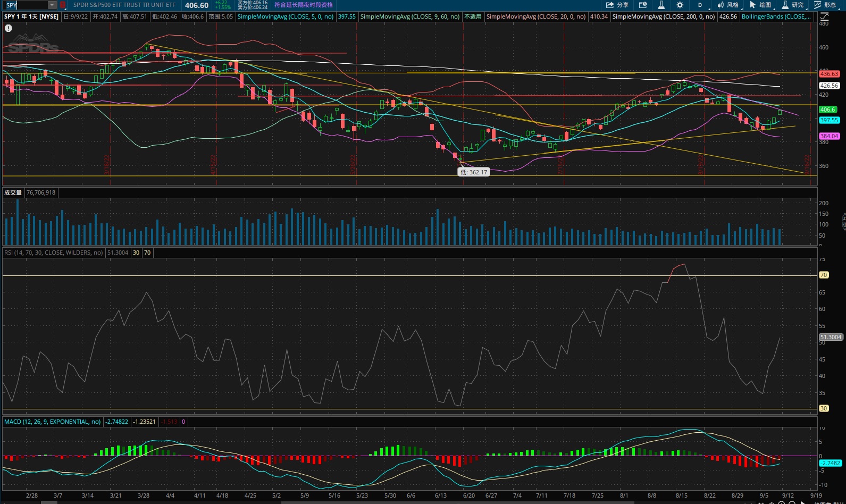Open chart settings gear icon
This screenshot has width=846, height=504.
[x=680, y=5]
